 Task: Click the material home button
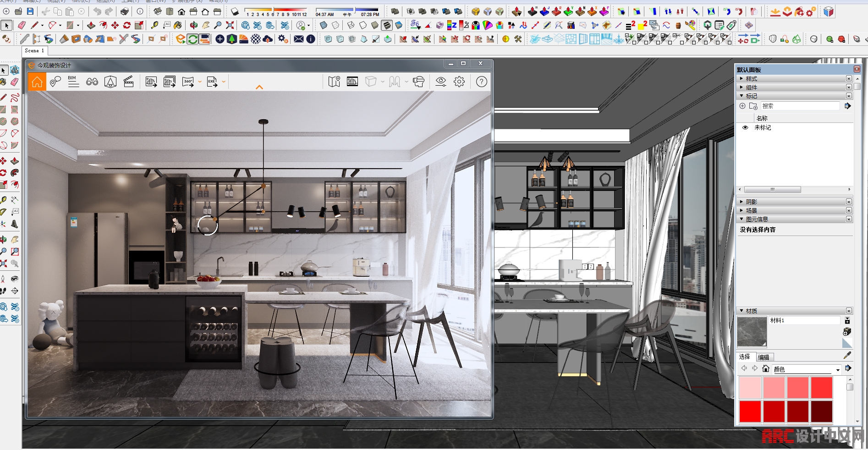pyautogui.click(x=765, y=369)
